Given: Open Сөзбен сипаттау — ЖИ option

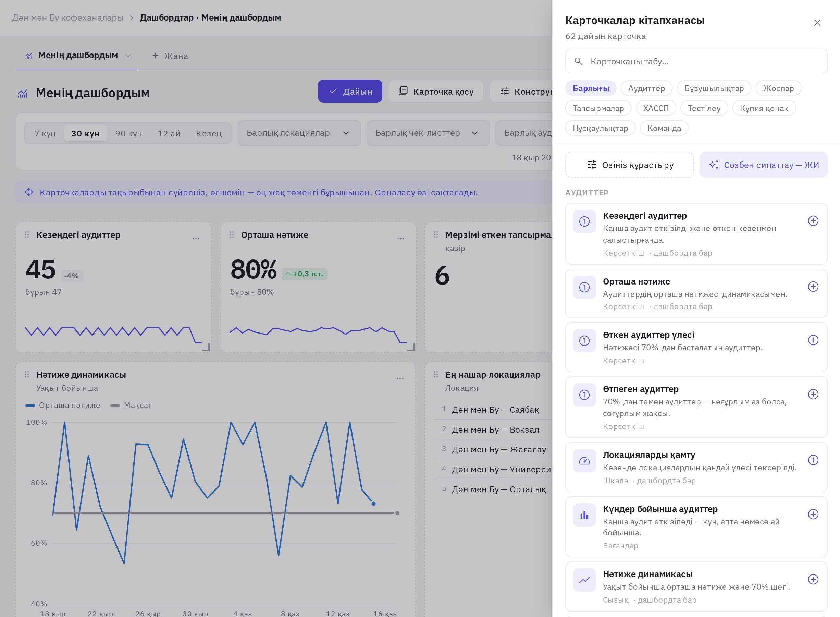Looking at the screenshot, I should pyautogui.click(x=763, y=165).
